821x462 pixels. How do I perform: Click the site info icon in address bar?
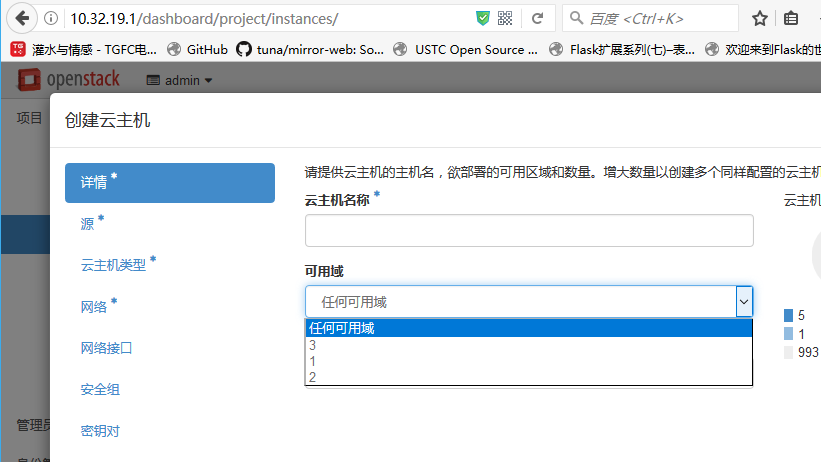coord(51,18)
